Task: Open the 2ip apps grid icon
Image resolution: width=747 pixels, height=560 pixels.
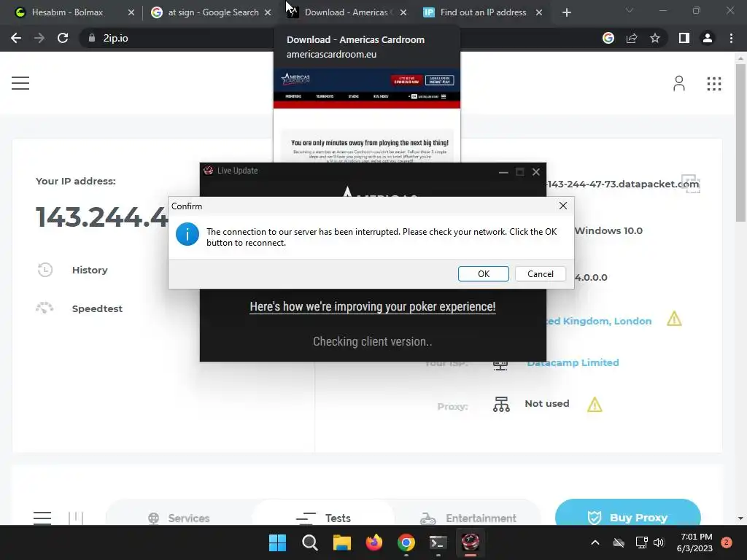Action: pos(713,84)
